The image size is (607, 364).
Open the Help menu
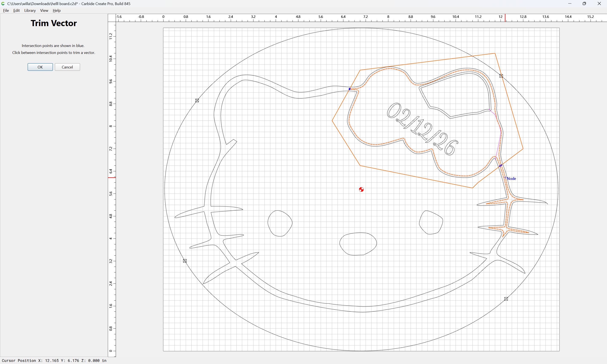coord(57,11)
